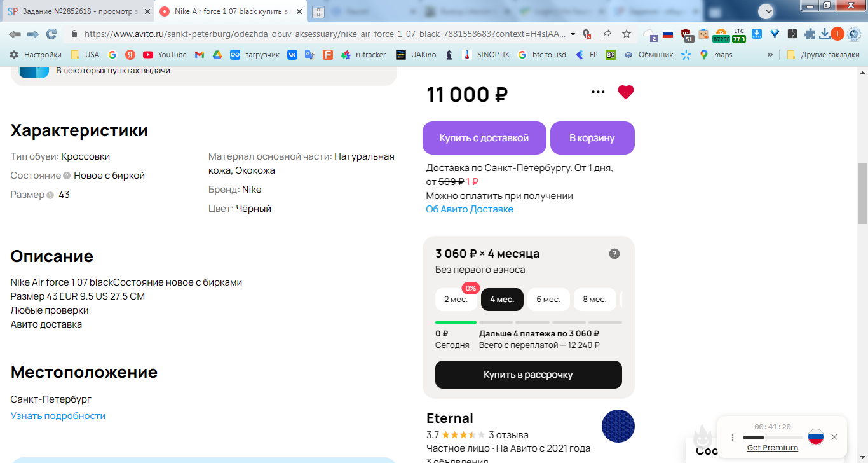Open Другие закладки bookmarks folder
The height and width of the screenshot is (463, 868).
(x=823, y=55)
